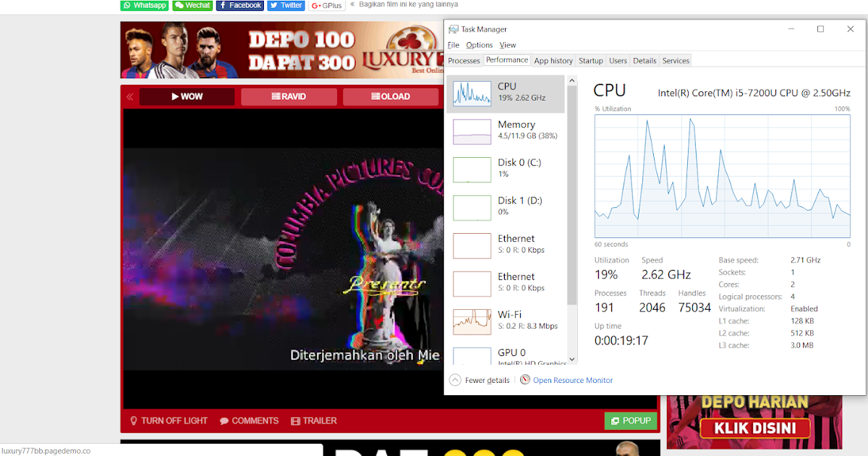Click the Speed 2.62 GHz value
The height and width of the screenshot is (456, 868).
pos(666,275)
